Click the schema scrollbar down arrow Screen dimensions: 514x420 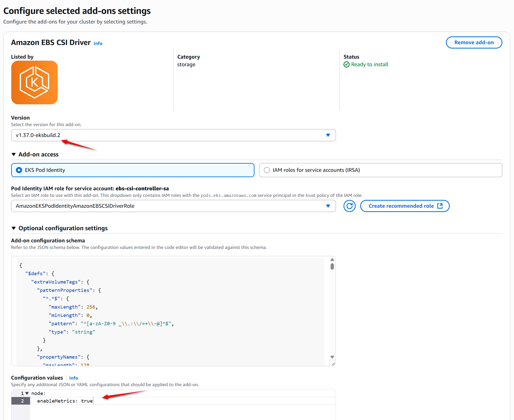point(332,357)
